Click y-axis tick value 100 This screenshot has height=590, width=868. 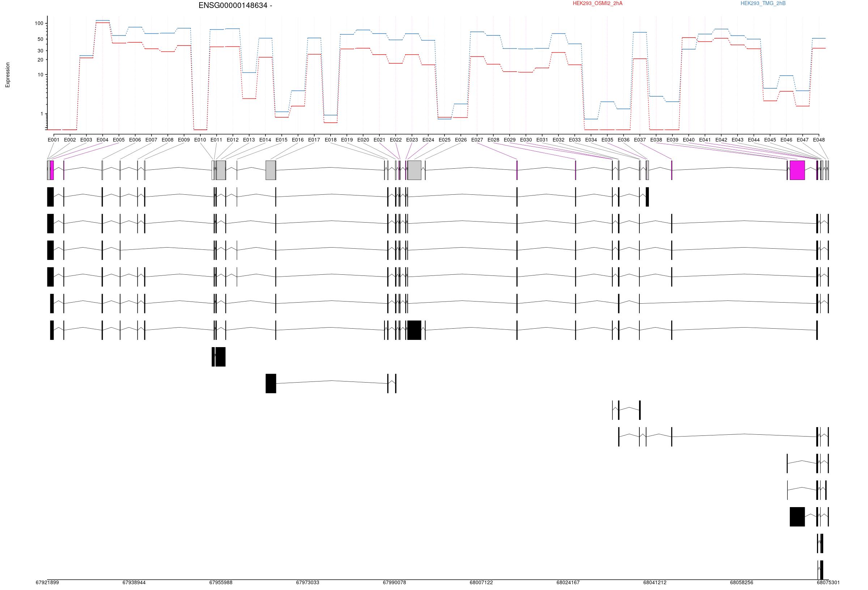[39, 23]
